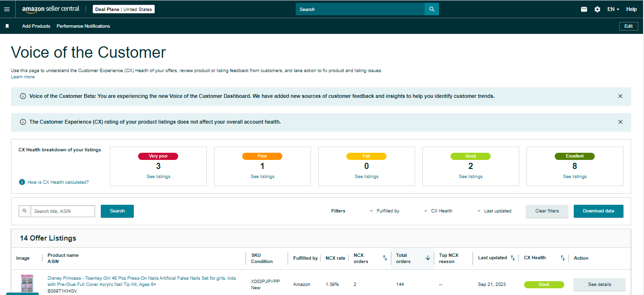Click info icon beside How is CX Health calculated
This screenshot has height=295, width=644.
pos(22,182)
